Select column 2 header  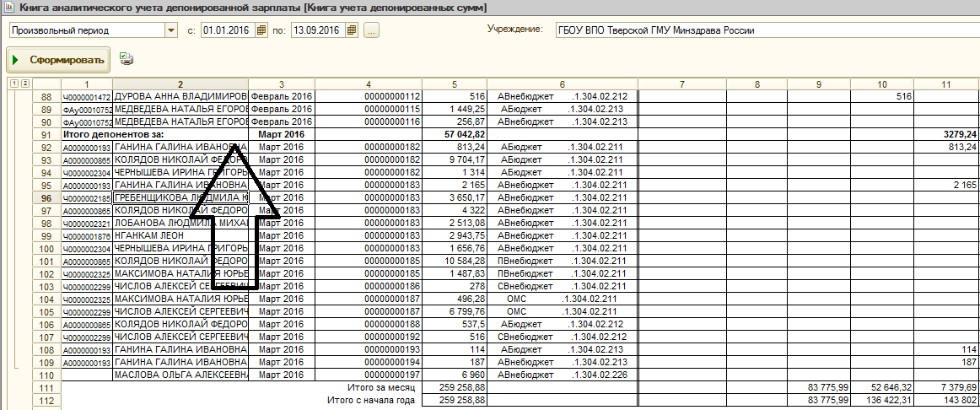tap(180, 84)
